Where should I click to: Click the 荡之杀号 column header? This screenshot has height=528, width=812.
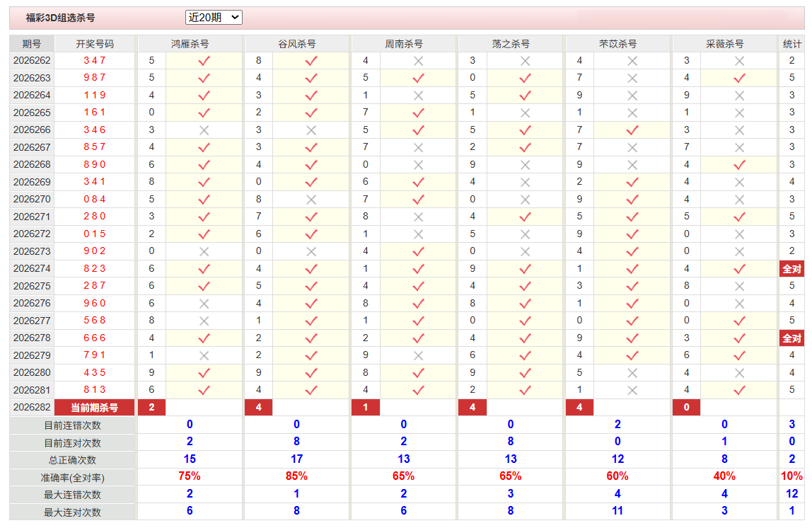pos(511,44)
